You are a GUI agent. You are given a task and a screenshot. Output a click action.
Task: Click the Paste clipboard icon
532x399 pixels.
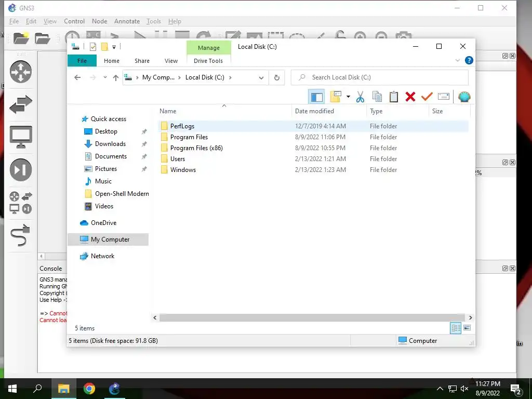(x=394, y=97)
